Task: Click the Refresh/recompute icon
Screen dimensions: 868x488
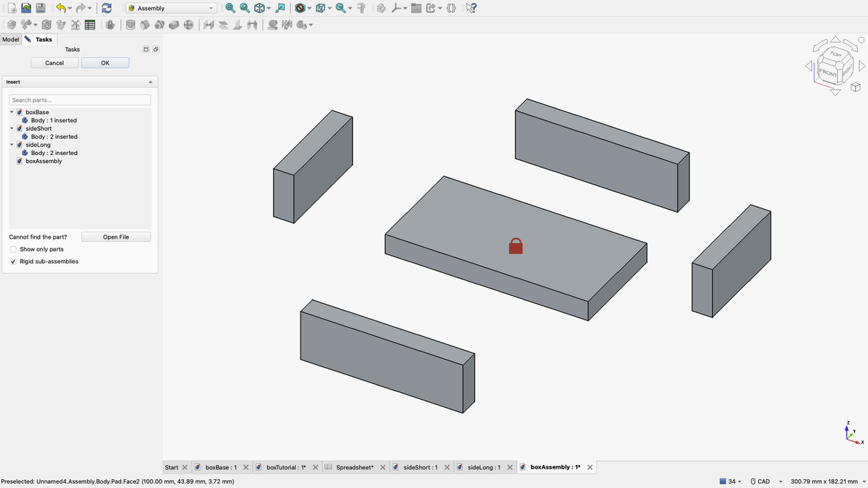Action: 107,8
